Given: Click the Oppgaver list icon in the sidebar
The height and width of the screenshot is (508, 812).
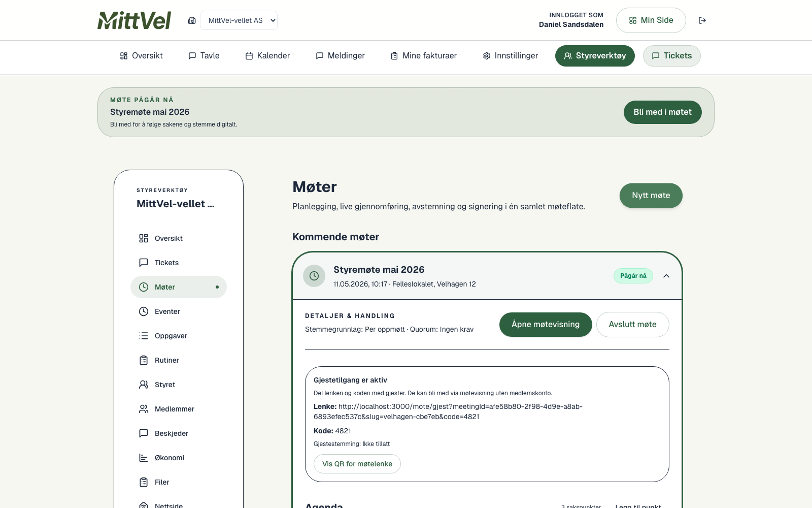Looking at the screenshot, I should click(x=144, y=336).
